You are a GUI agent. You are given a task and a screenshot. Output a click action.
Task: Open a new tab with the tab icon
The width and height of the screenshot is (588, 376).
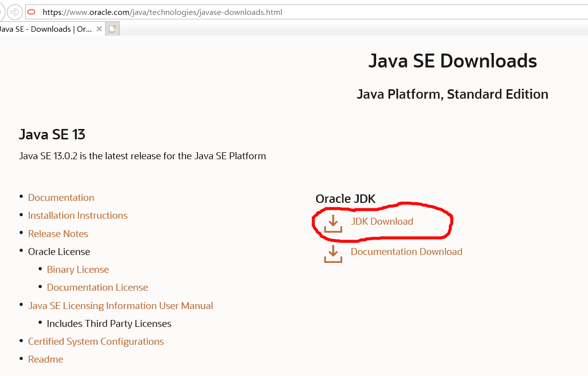click(x=112, y=29)
